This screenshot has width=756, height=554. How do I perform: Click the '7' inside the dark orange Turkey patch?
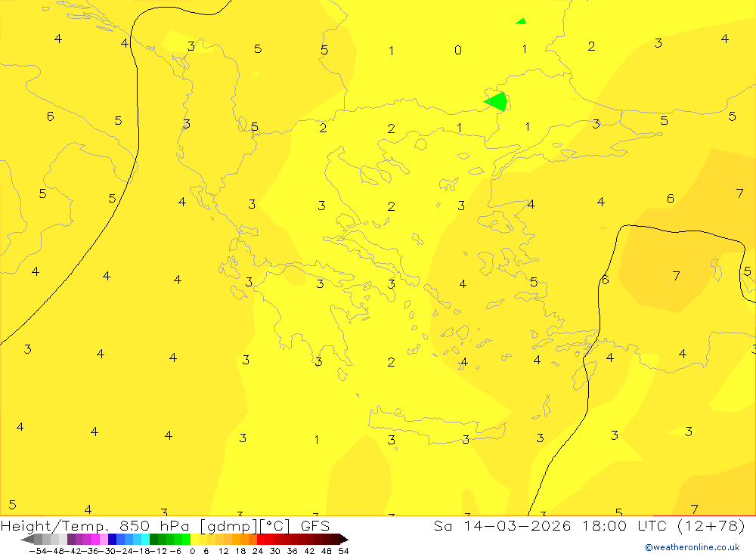click(x=677, y=275)
